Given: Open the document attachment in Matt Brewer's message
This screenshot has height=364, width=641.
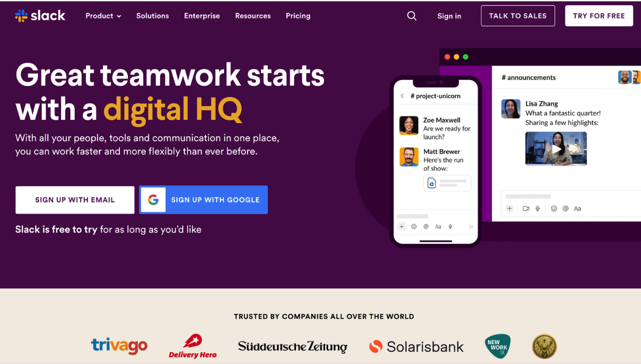Looking at the screenshot, I should pos(447,183).
